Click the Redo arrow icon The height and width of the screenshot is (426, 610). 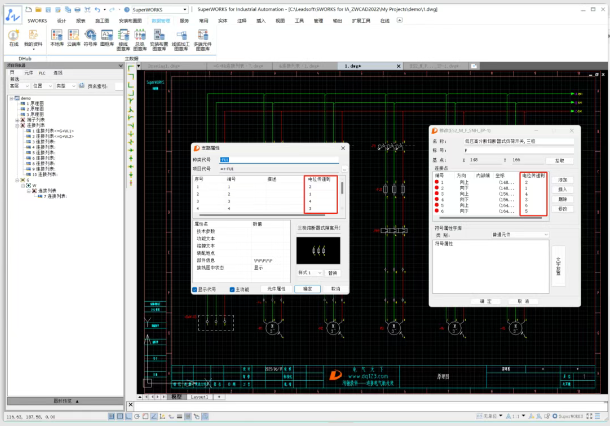pyautogui.click(x=112, y=9)
